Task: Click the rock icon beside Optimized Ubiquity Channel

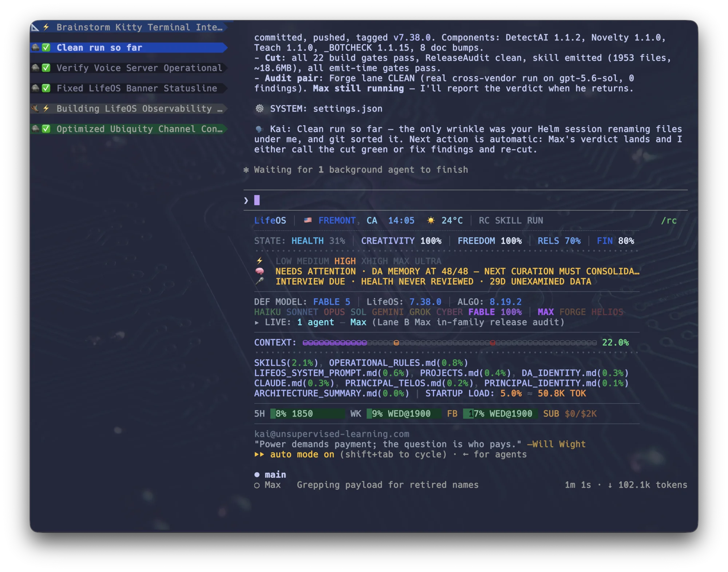Action: (x=35, y=129)
